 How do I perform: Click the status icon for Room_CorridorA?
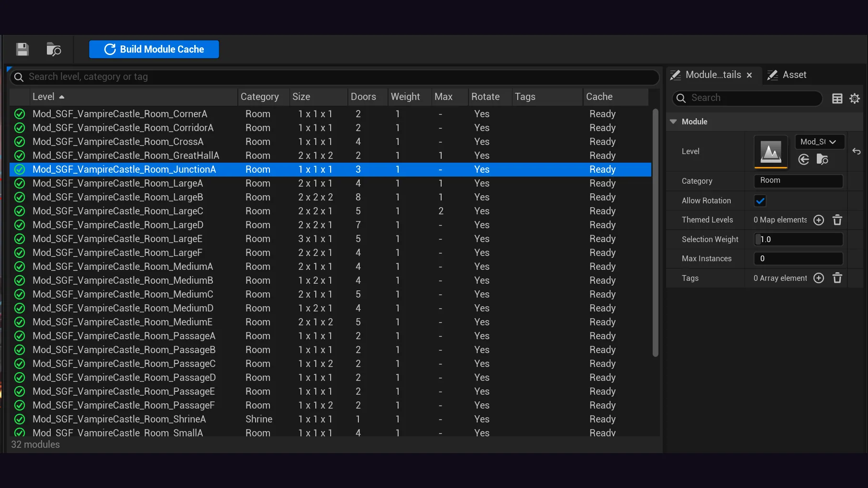click(x=20, y=128)
